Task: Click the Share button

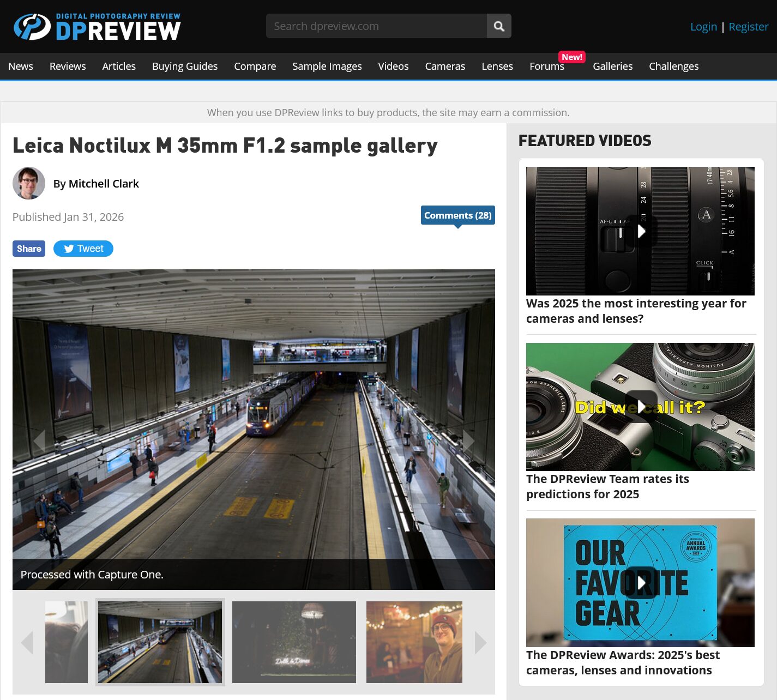Action: (29, 249)
